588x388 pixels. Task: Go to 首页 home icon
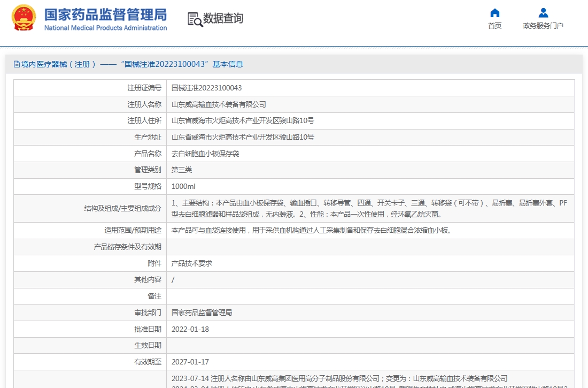tap(494, 13)
